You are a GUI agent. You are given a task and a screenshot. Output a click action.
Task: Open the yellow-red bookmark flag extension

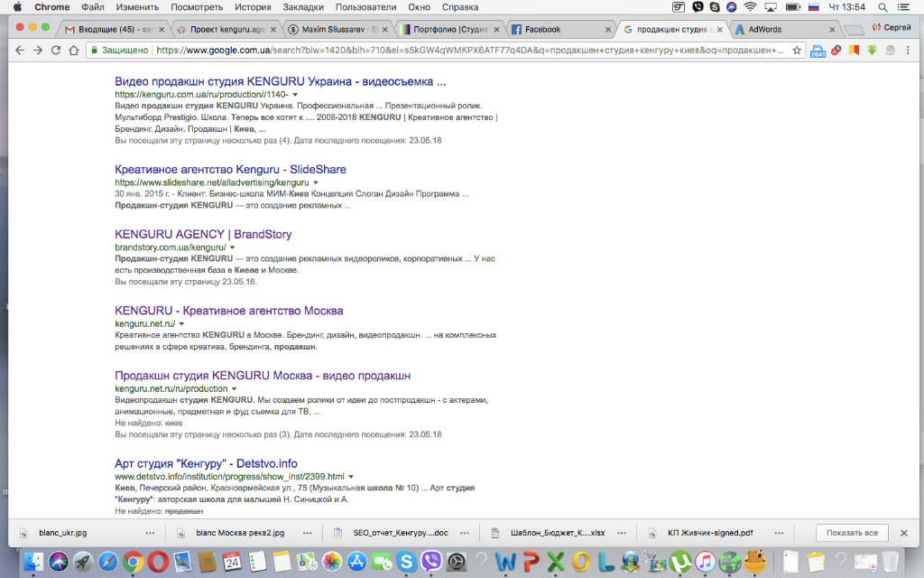click(854, 51)
